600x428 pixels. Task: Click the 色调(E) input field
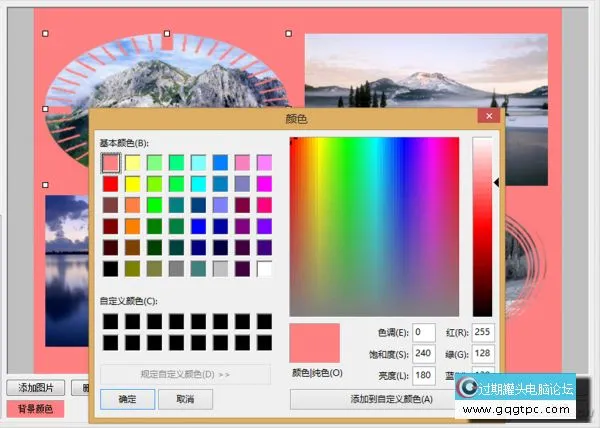coord(424,332)
